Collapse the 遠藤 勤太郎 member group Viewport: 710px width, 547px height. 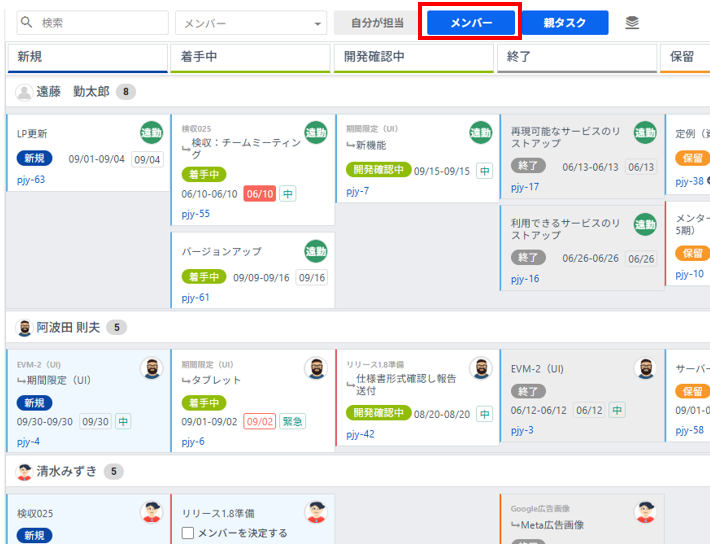(70, 92)
